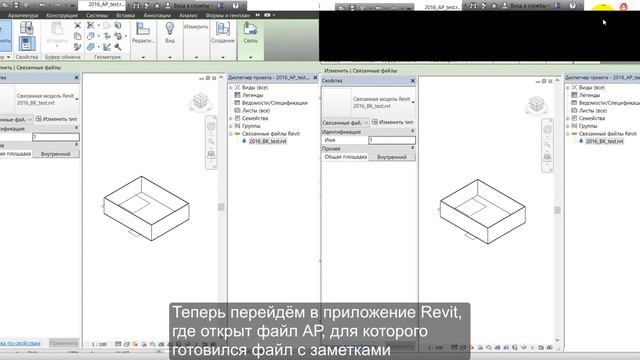Open the Анализ ribbon tab
Screen dimensions: 640x360
coord(188,15)
